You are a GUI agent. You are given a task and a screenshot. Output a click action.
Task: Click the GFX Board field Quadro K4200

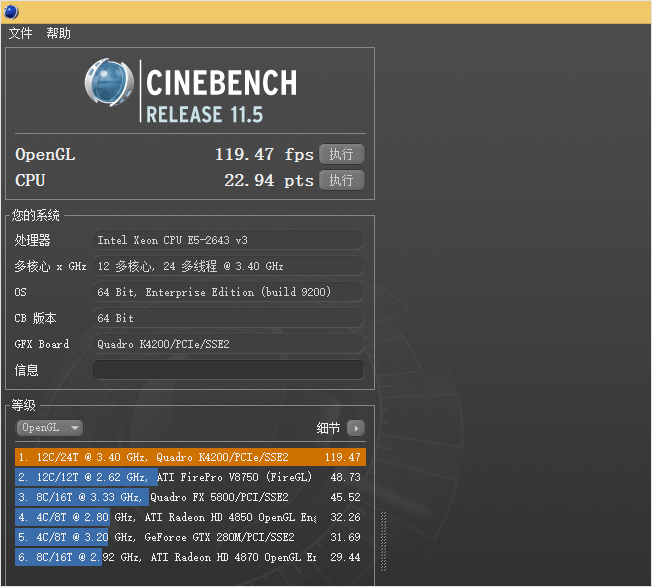point(228,344)
